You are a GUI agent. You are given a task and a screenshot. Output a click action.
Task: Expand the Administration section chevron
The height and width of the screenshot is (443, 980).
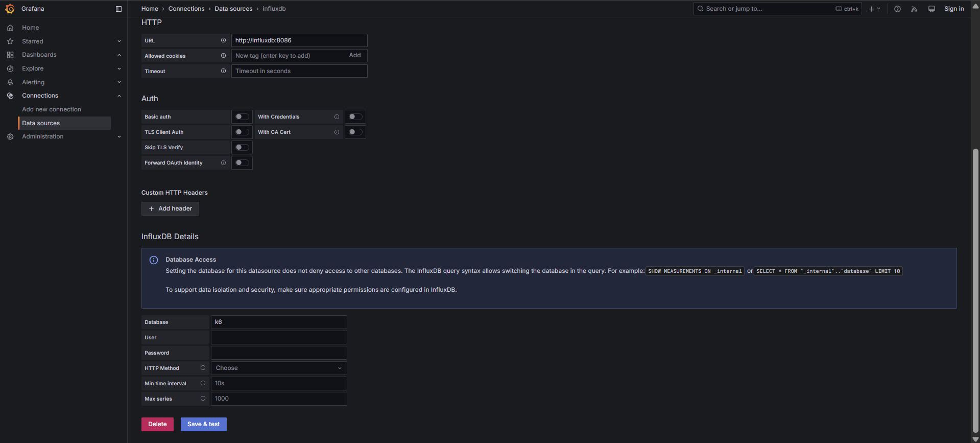(119, 136)
